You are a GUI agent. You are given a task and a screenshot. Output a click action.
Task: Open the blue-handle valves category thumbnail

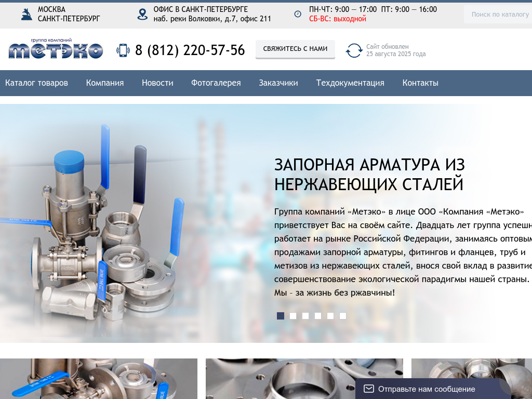pyautogui.click(x=98, y=379)
